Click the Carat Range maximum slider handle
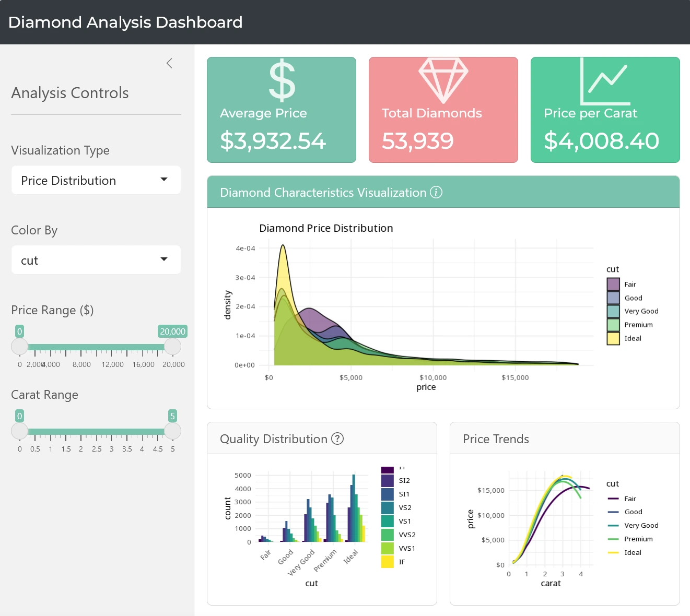690x616 pixels. click(x=172, y=431)
